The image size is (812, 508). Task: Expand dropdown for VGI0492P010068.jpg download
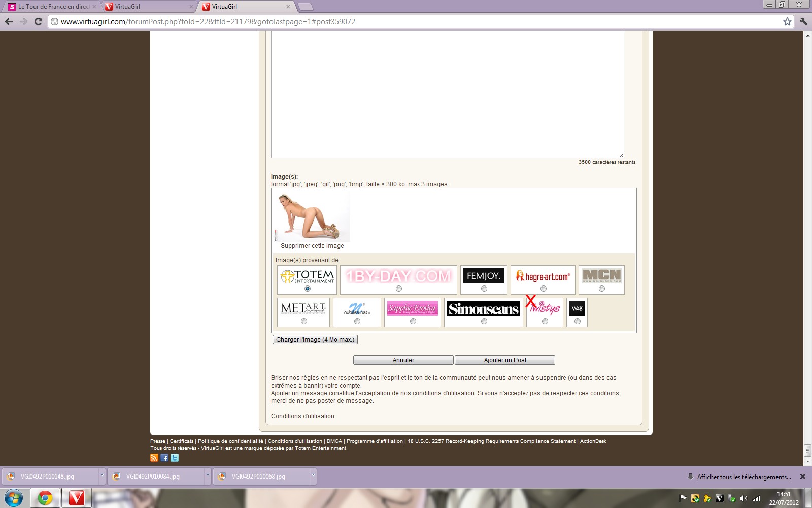tap(313, 475)
